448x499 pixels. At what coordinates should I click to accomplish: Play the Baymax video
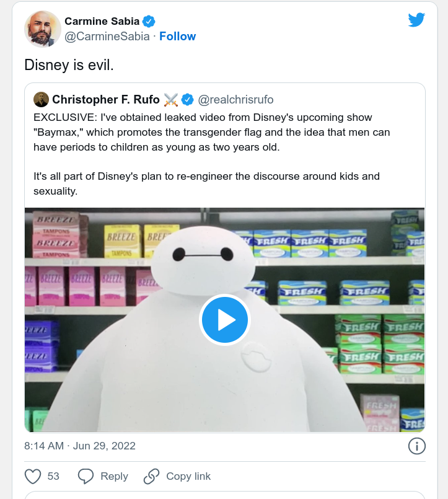tap(224, 320)
